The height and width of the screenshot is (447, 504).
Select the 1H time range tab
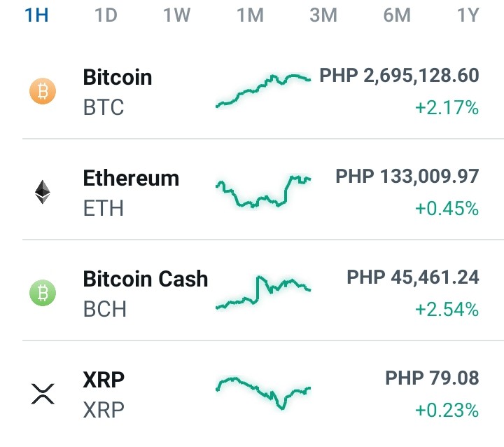pyautogui.click(x=36, y=15)
